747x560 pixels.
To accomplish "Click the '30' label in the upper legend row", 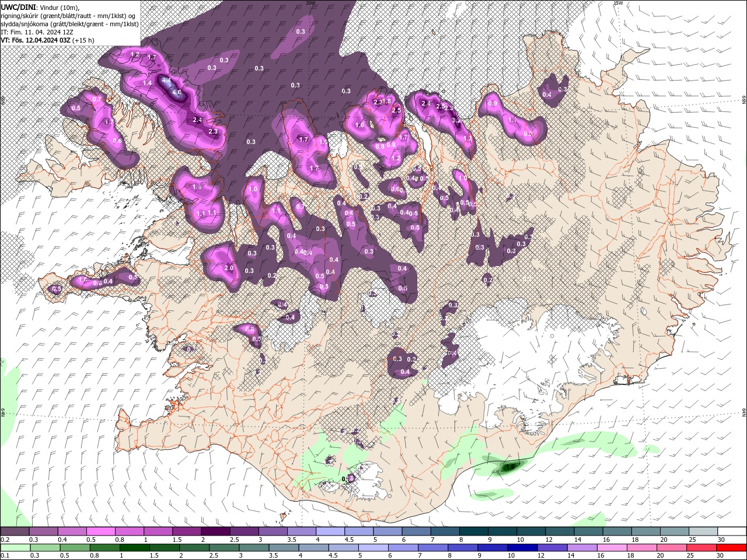I will [x=721, y=540].
